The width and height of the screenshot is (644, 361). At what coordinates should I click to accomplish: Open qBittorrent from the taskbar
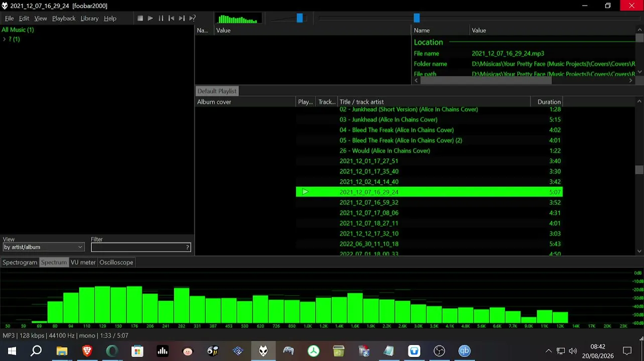click(x=464, y=351)
